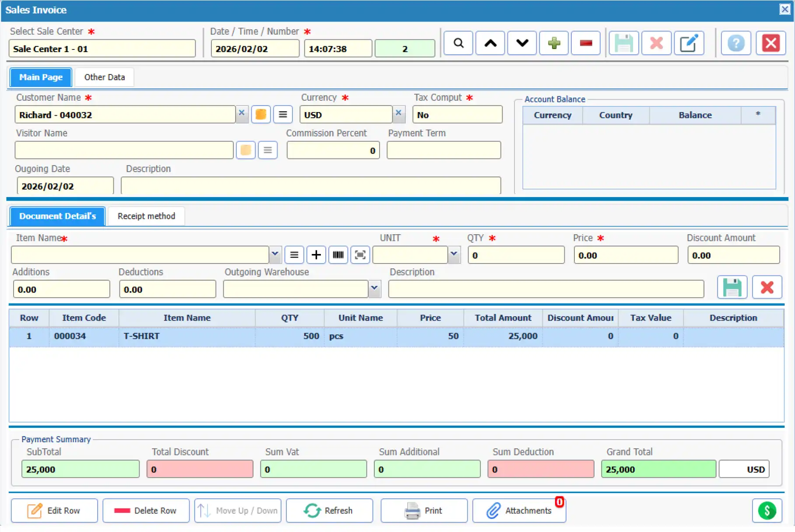The height and width of the screenshot is (532, 795).
Task: Click into the QTY input field
Action: tap(516, 255)
